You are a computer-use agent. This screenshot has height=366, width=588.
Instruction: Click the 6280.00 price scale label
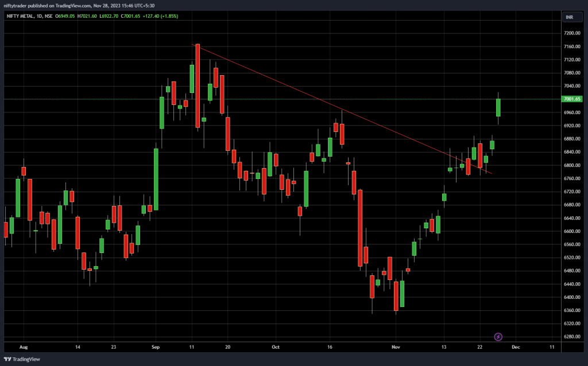tap(572, 337)
